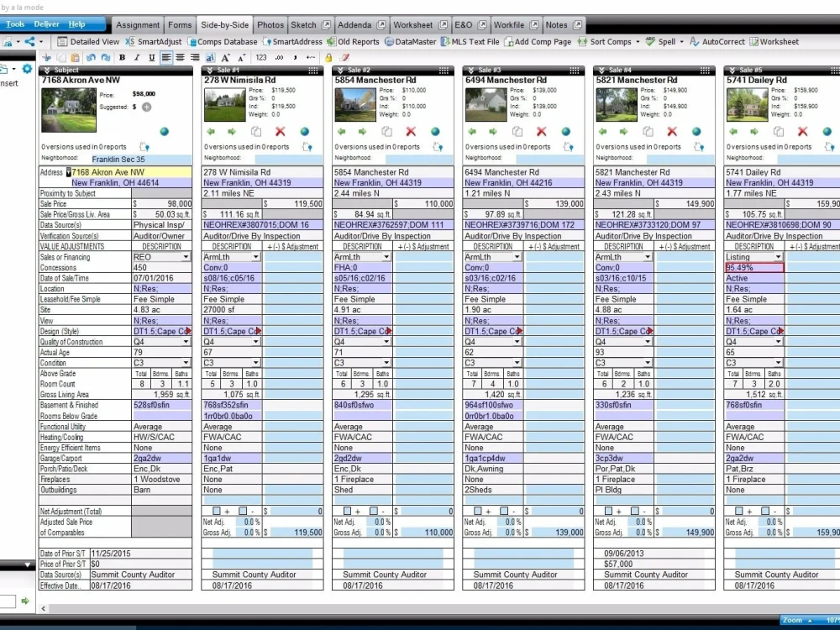The height and width of the screenshot is (630, 840).
Task: Check Sale #1 plus net adjustment checkbox
Action: coord(217,511)
